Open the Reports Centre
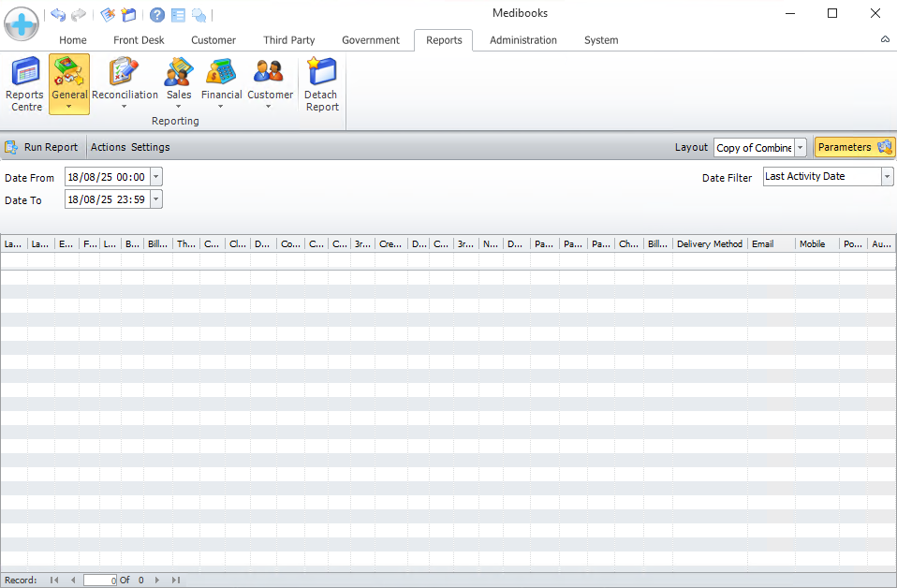Viewport: 897px width, 588px height. click(x=25, y=84)
